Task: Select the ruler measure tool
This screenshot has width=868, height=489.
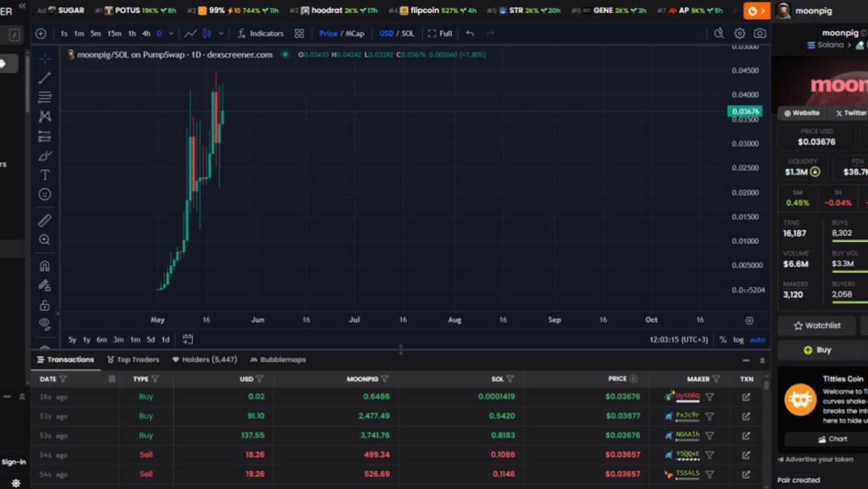Action: (x=45, y=221)
